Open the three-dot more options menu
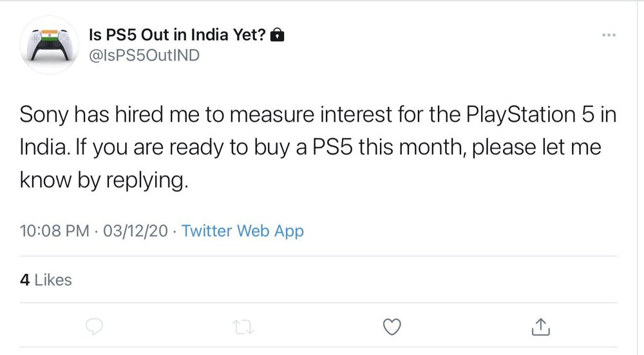Image resolution: width=644 pixels, height=355 pixels. (608, 35)
